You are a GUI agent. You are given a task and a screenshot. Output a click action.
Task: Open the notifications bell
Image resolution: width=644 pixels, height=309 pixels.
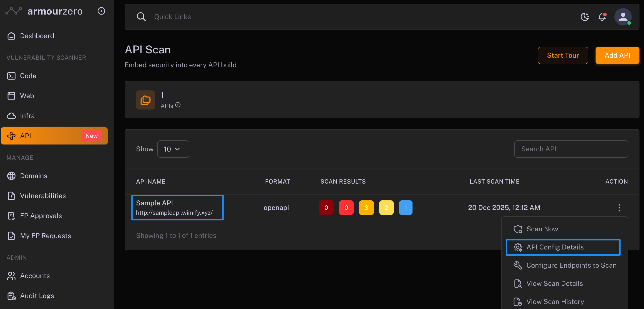coord(602,17)
